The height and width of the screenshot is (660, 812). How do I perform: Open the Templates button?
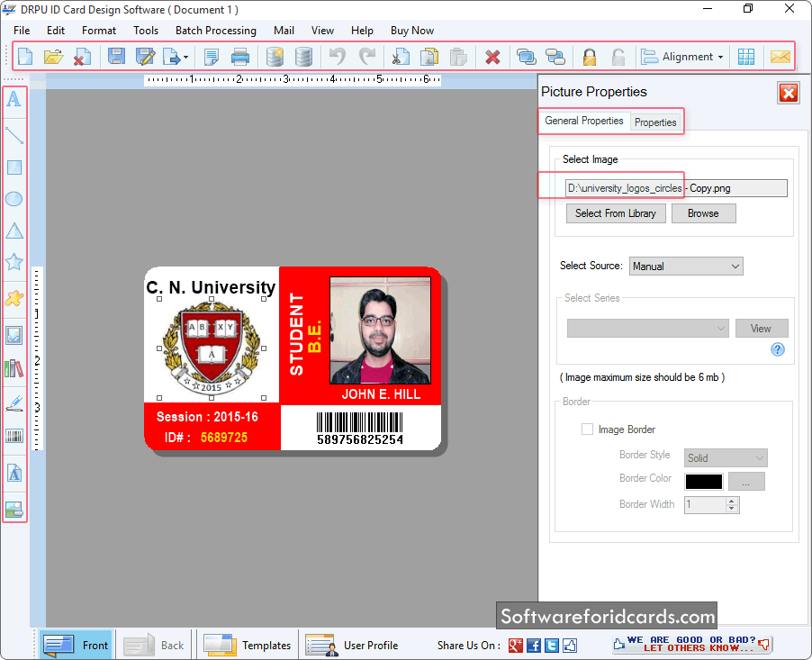coord(247,645)
